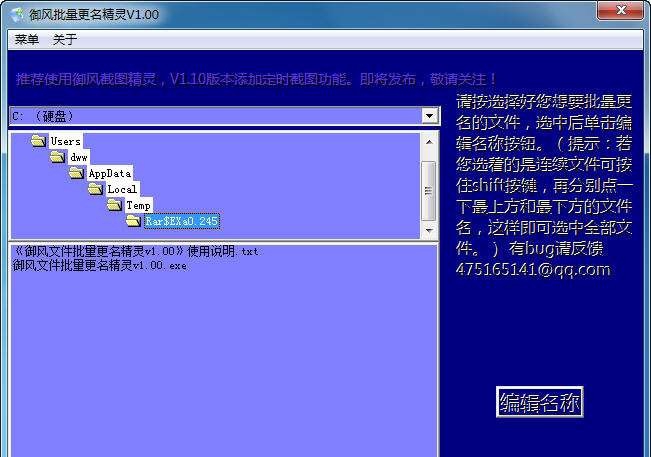Click the 编辑名称 button

coord(540,402)
